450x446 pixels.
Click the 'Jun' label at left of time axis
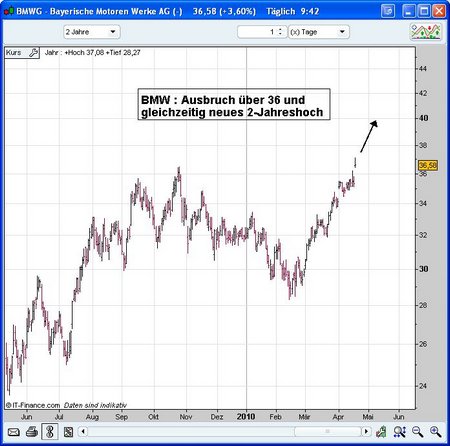[26, 417]
